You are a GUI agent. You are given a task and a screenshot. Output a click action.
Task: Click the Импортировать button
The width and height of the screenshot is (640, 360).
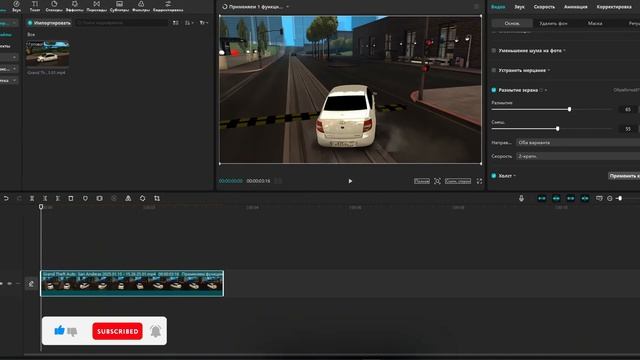click(49, 23)
